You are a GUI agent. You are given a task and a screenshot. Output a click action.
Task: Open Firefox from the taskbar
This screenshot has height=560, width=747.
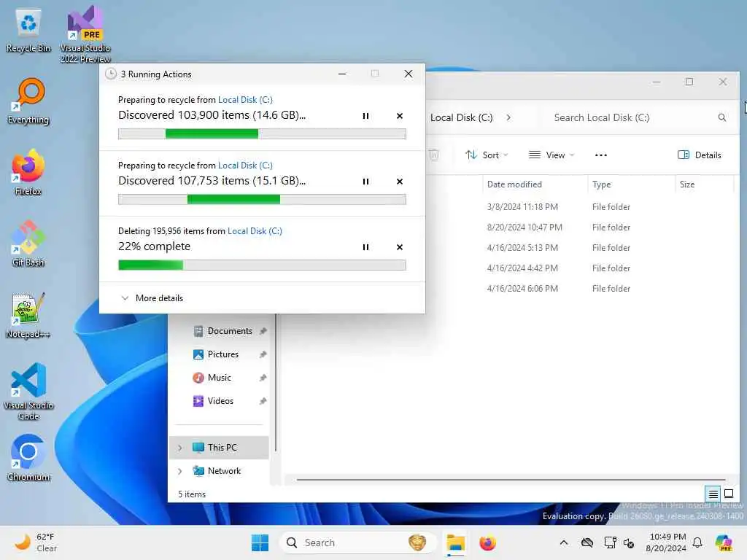tap(487, 542)
